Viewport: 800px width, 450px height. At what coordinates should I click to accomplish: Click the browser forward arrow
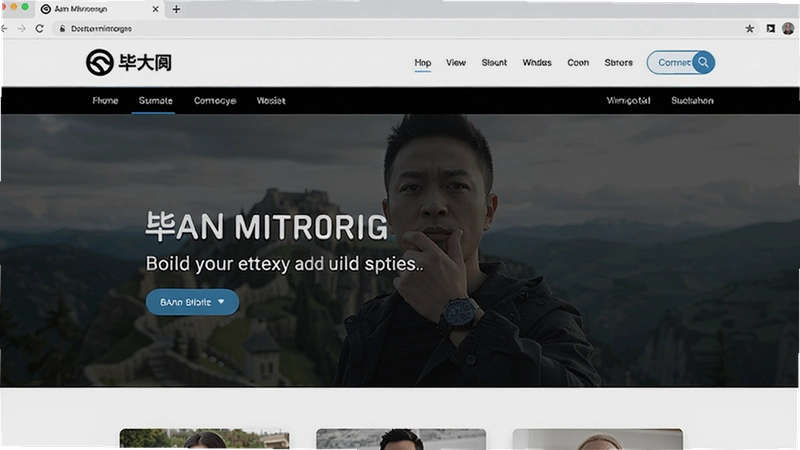point(21,29)
